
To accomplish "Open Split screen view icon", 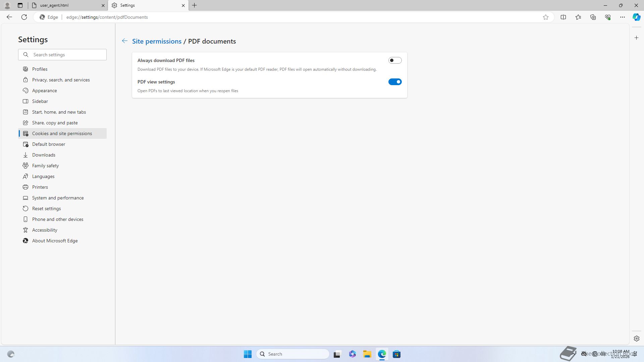I will 563,17.
